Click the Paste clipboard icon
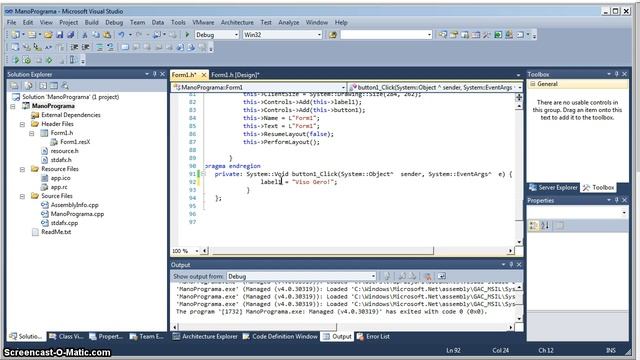The image size is (640, 360). coord(107,35)
